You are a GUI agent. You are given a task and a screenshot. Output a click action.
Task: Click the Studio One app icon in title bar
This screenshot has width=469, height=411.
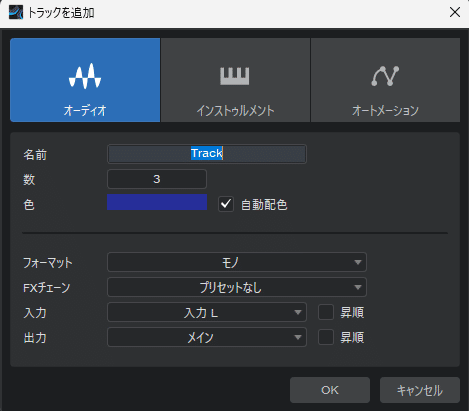click(16, 13)
